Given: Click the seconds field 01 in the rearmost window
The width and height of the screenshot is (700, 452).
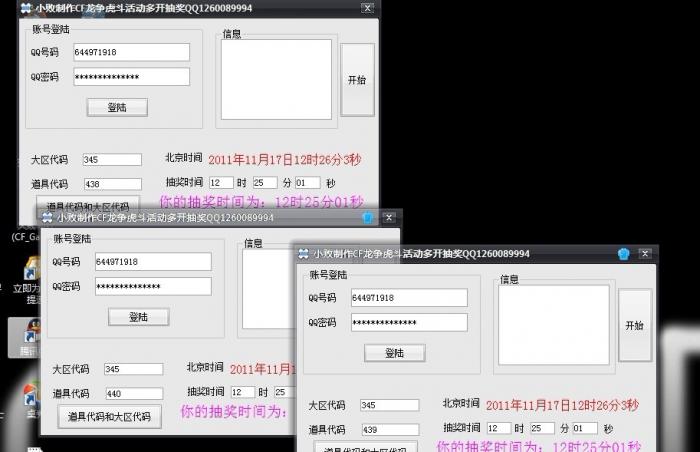Looking at the screenshot, I should (x=308, y=183).
